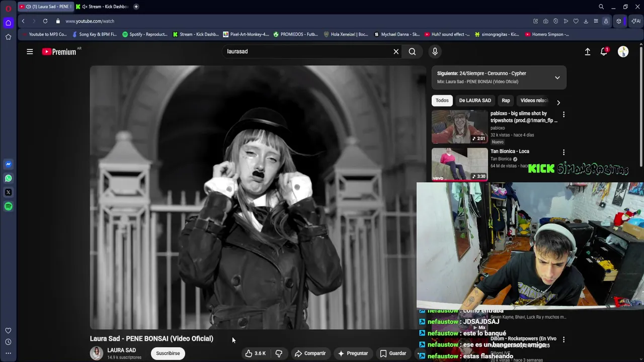The height and width of the screenshot is (362, 644).
Task: Like the video with thumbs up
Action: (256, 353)
